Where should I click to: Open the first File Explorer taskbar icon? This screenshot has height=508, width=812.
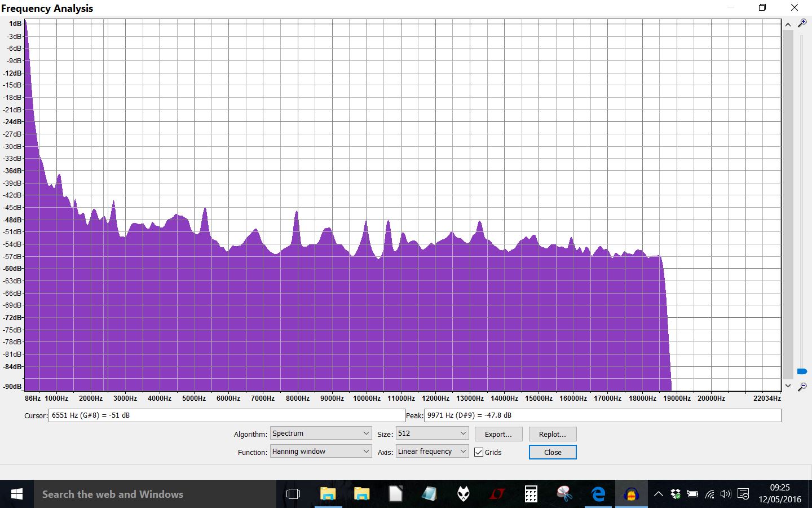pos(328,494)
